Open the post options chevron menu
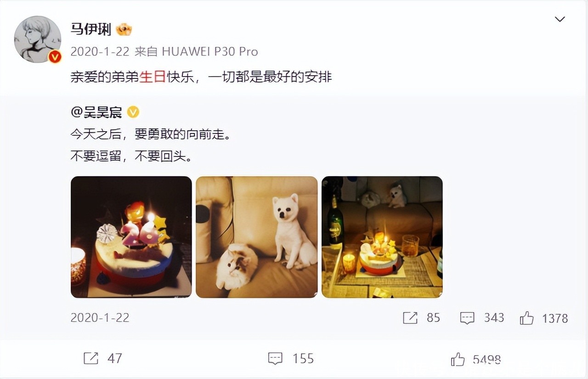The image size is (588, 379). tap(560, 19)
